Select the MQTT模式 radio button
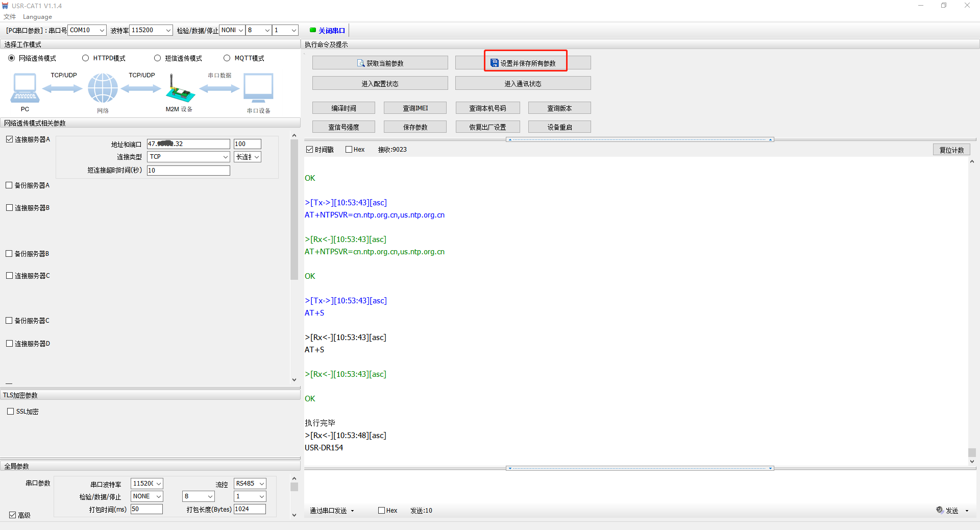This screenshot has height=530, width=980. 227,58
